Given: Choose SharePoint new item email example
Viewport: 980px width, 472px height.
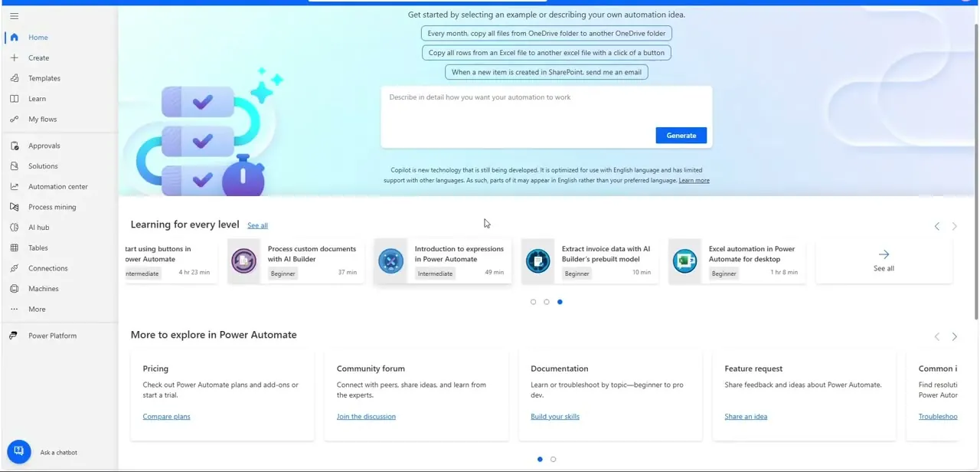Looking at the screenshot, I should 547,72.
